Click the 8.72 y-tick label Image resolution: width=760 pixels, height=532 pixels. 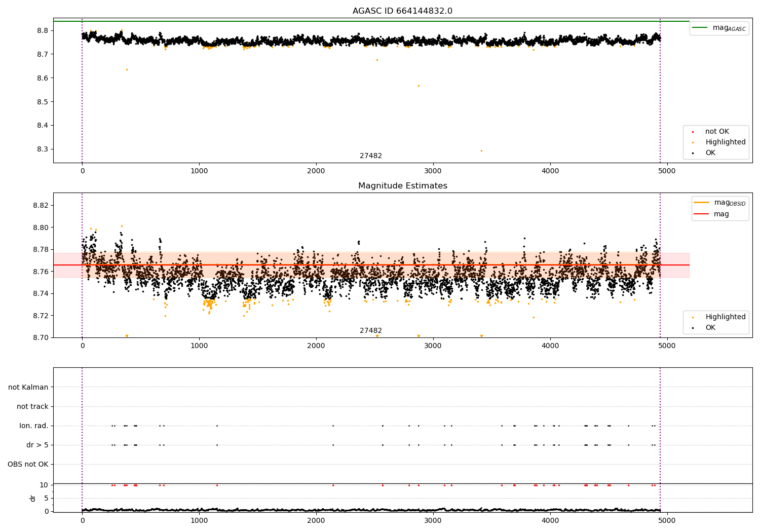[41, 316]
